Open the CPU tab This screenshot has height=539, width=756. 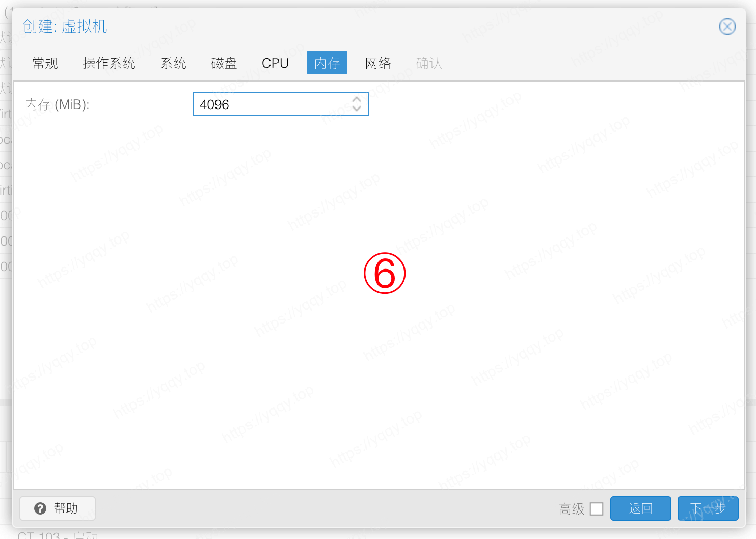click(x=275, y=63)
